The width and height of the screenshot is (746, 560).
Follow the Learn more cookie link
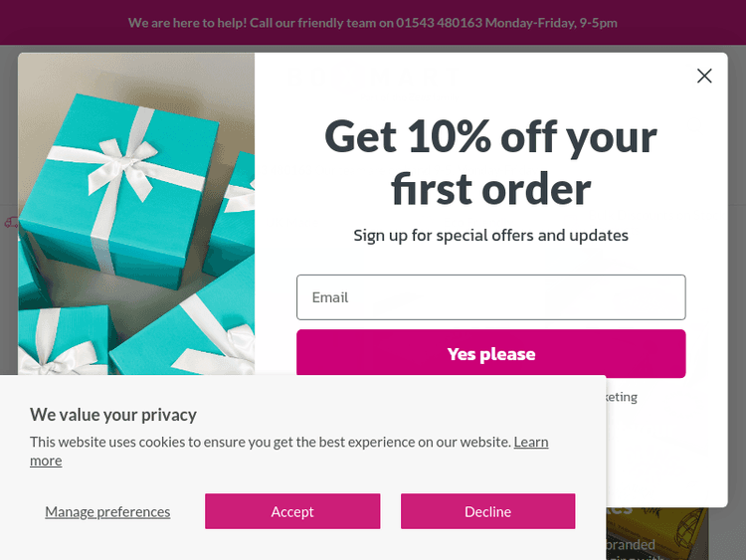(530, 442)
